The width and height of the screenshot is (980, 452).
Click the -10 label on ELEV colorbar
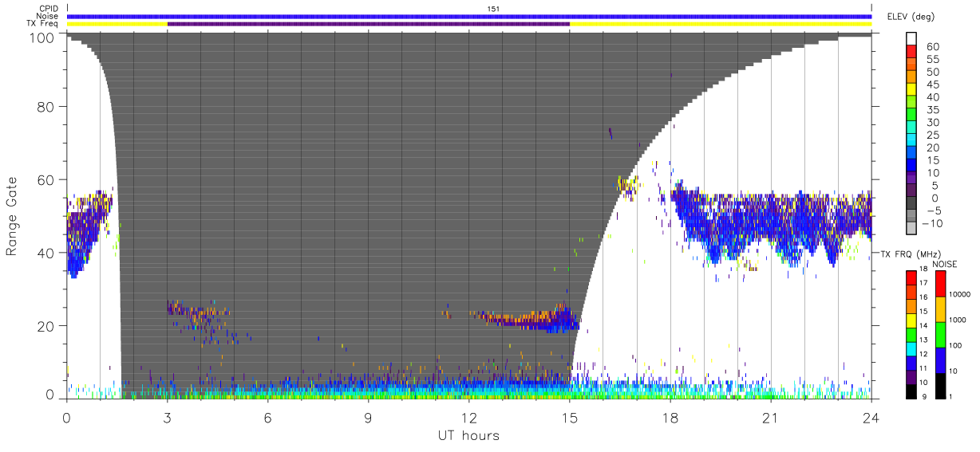931,222
